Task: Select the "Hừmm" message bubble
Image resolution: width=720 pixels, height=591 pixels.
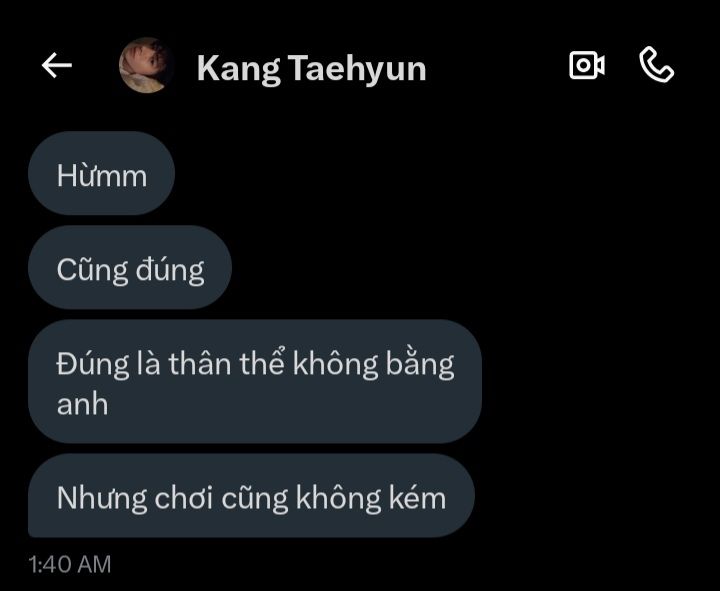Action: click(101, 174)
